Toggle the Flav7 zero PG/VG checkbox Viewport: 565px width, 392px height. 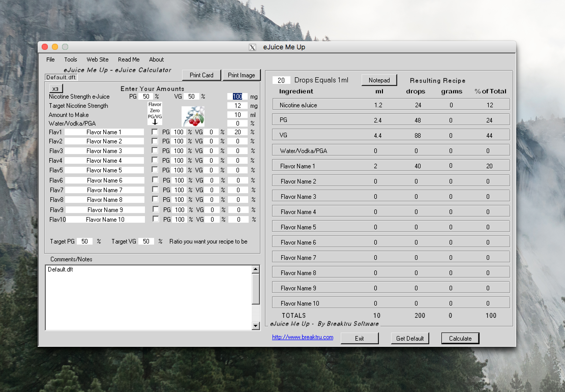tap(155, 189)
